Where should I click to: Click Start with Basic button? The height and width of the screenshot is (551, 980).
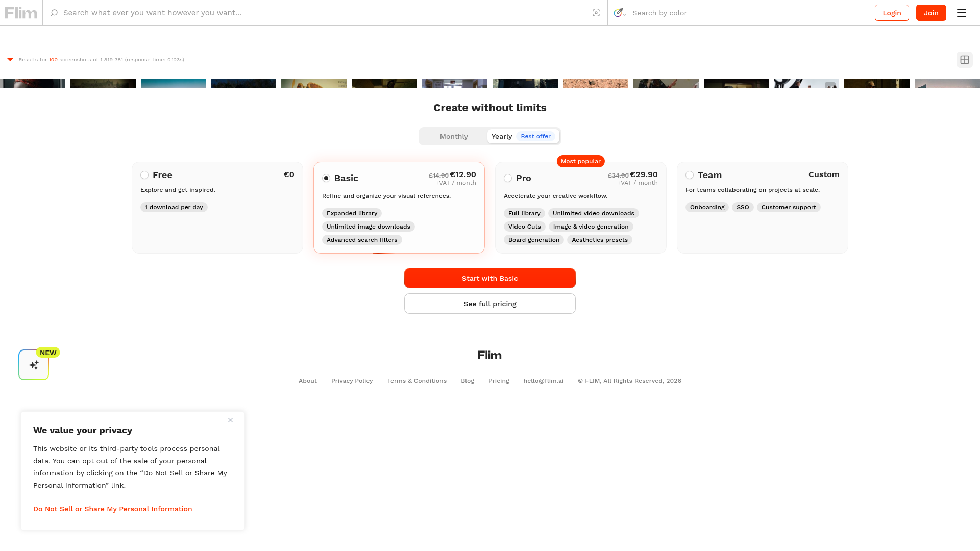pos(490,278)
